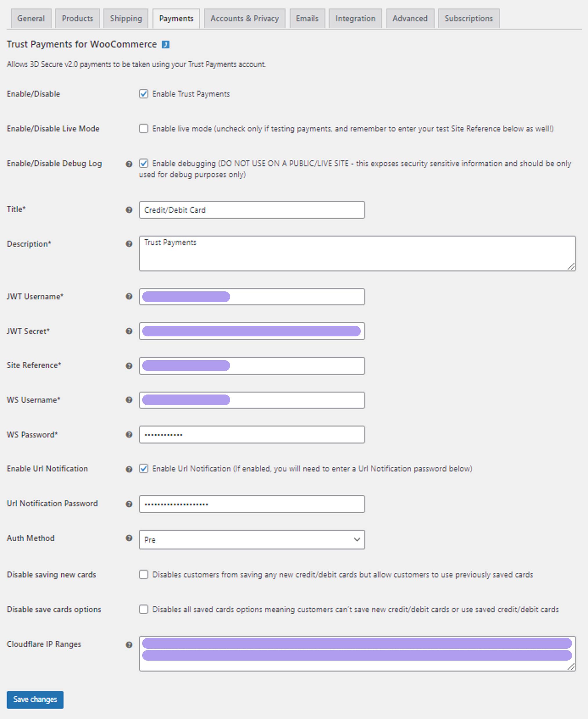Open the Accounts & Privacy tab
Viewport: 588px width, 719px height.
244,19
